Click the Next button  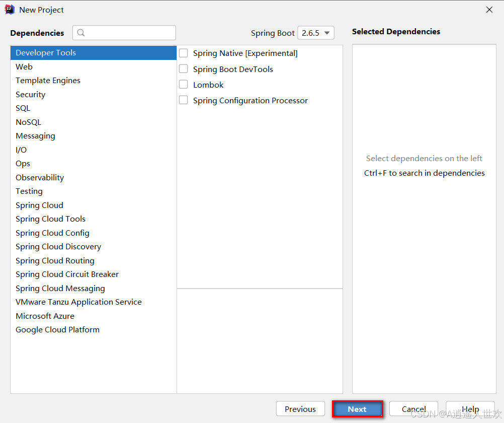357,409
